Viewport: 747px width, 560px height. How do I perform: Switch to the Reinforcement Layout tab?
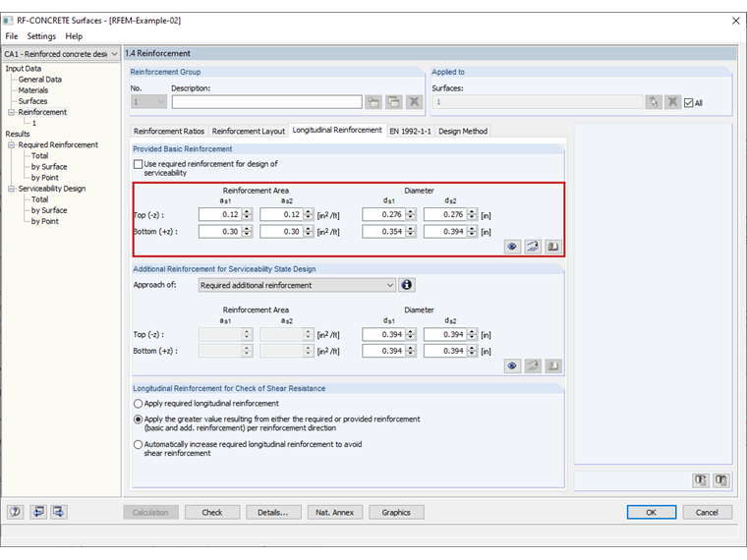(x=249, y=131)
